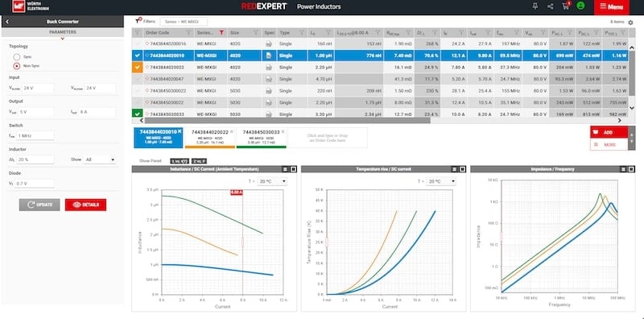
Task: Remove 7443845030033 chip with its X
Action: pyautogui.click(x=283, y=131)
